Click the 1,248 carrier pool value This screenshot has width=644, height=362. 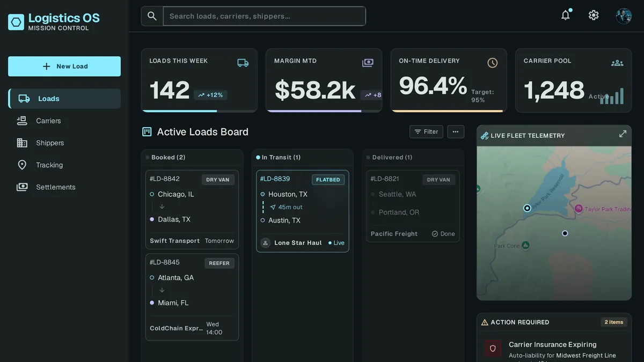click(x=554, y=91)
